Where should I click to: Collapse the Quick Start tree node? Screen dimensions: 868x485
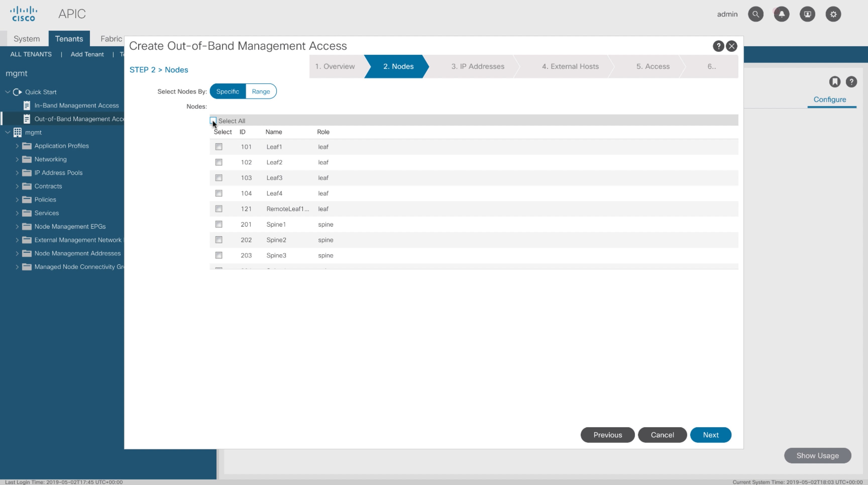[8, 92]
